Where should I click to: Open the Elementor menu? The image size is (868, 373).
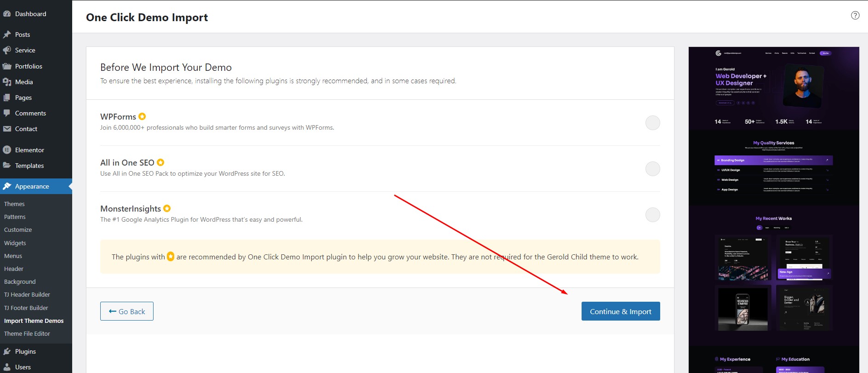(x=36, y=150)
